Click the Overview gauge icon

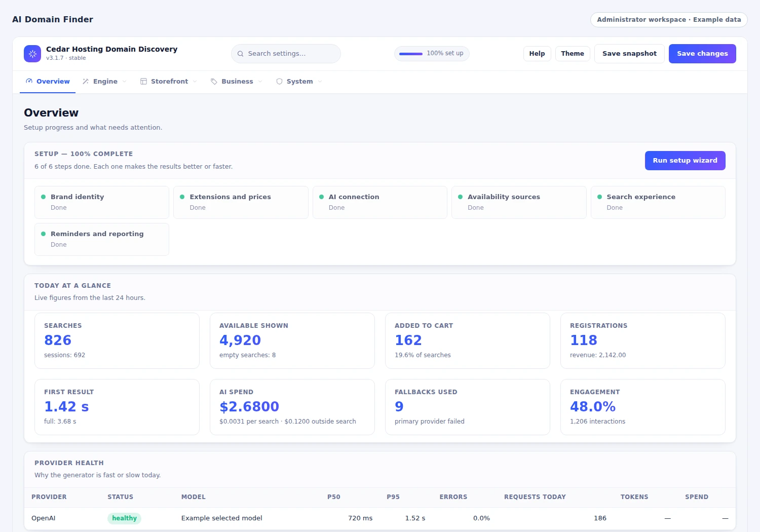29,81
